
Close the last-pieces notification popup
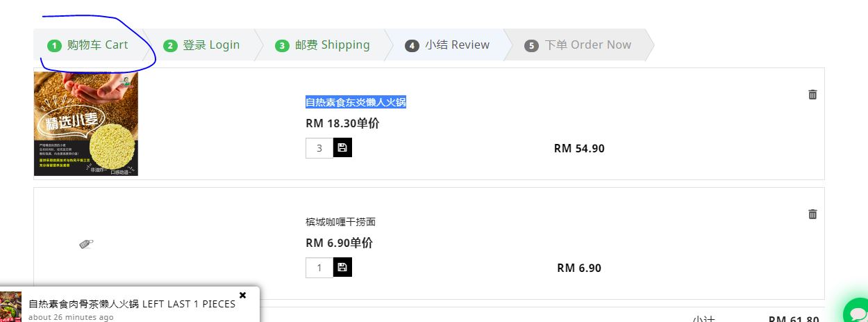(x=242, y=295)
